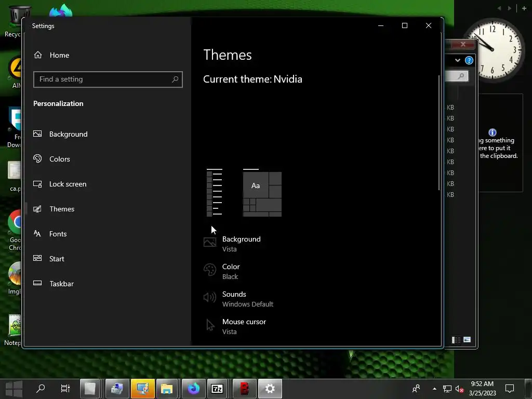Open taskbar Search magnifier
Image resolution: width=532 pixels, height=399 pixels.
[x=41, y=389]
